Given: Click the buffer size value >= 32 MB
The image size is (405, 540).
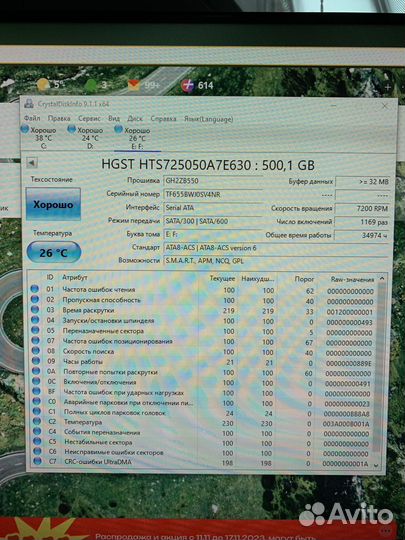Looking at the screenshot, I should [363, 181].
